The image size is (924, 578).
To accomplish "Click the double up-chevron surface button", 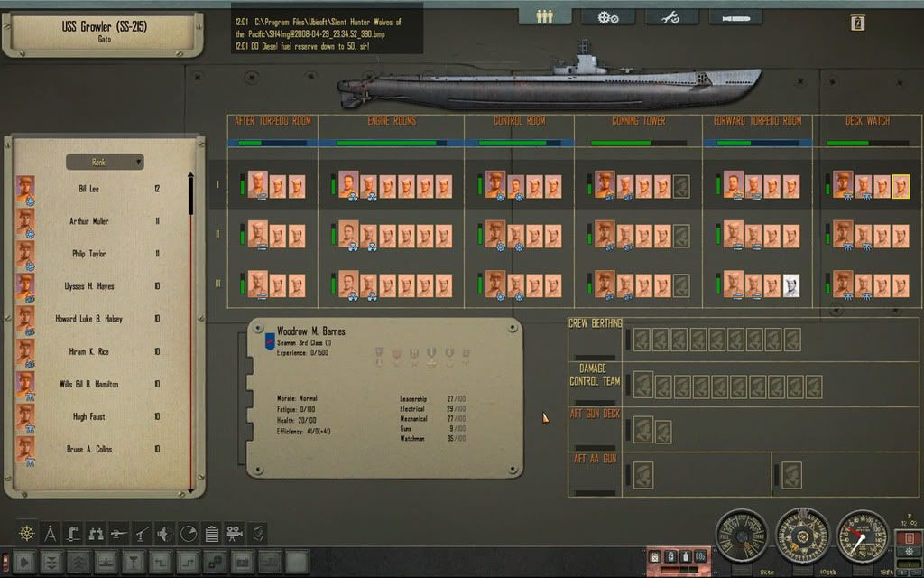I will click(79, 562).
